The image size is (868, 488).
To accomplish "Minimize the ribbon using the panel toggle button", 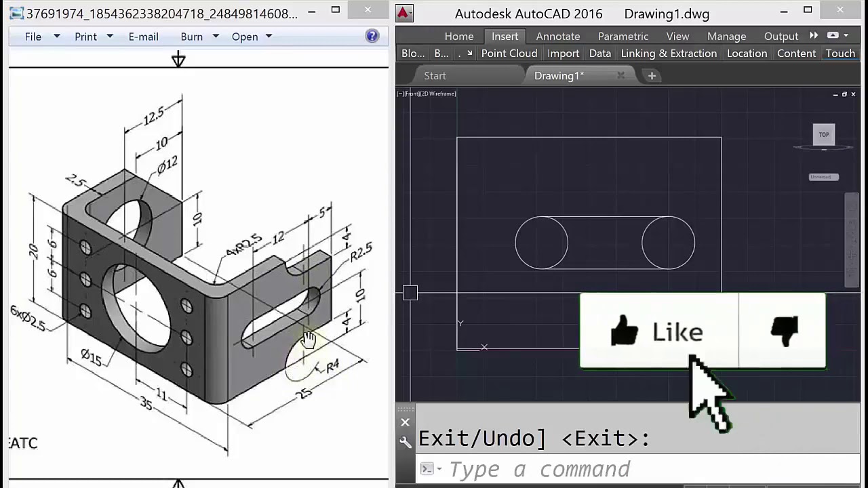I will (833, 35).
